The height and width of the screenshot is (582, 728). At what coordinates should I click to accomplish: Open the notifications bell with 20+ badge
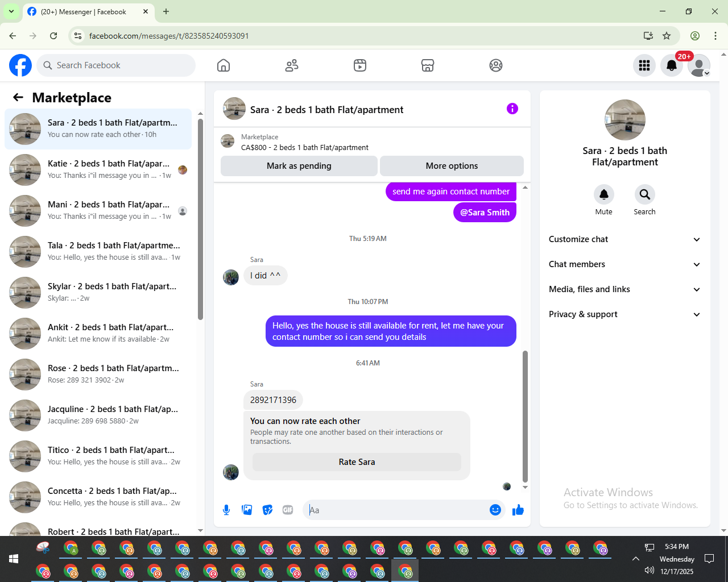672,65
